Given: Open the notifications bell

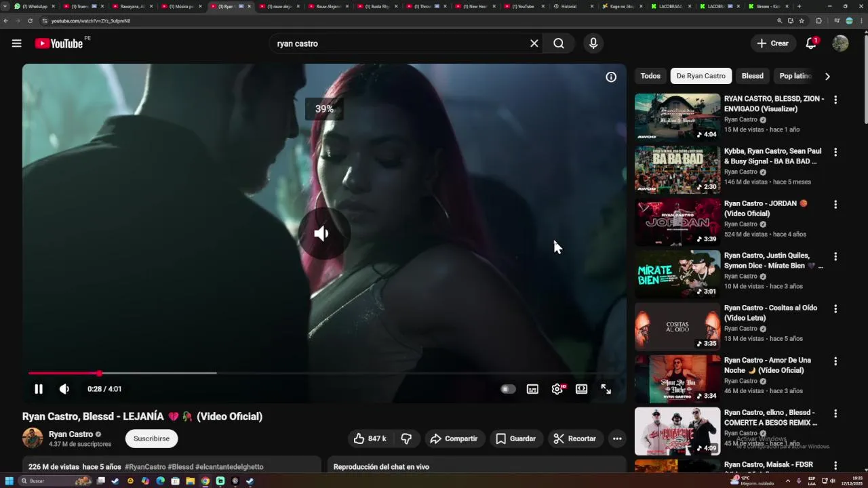Looking at the screenshot, I should click(x=811, y=43).
